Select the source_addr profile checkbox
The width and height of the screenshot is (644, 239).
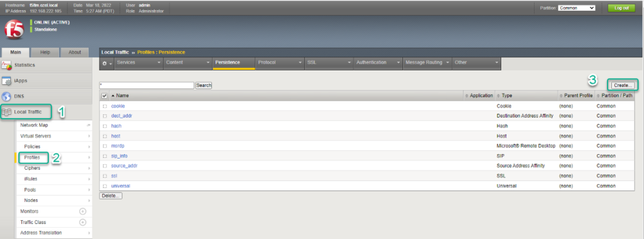105,166
